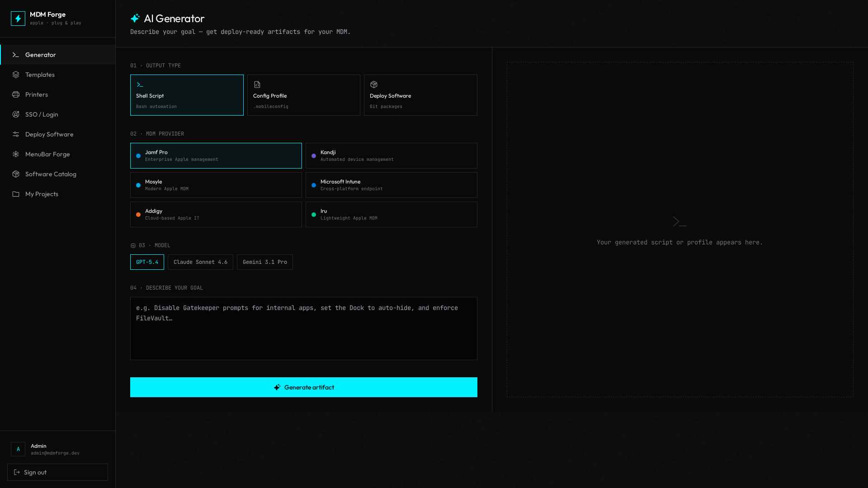Click the '01 · OUTPUT TYPE' label
This screenshot has height=488, width=868.
coord(156,66)
